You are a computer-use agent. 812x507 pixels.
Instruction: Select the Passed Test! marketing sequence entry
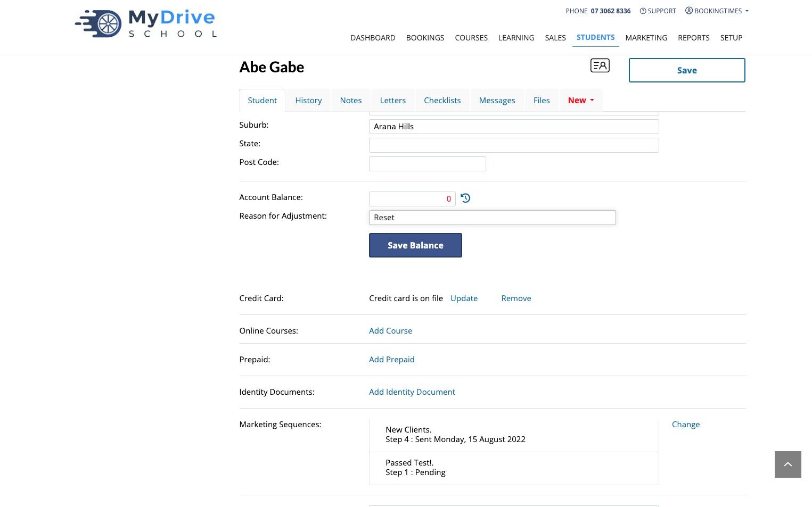pos(514,468)
